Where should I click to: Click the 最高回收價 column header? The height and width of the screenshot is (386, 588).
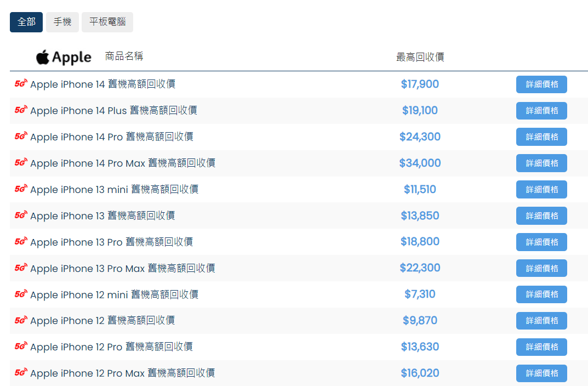[x=420, y=57]
